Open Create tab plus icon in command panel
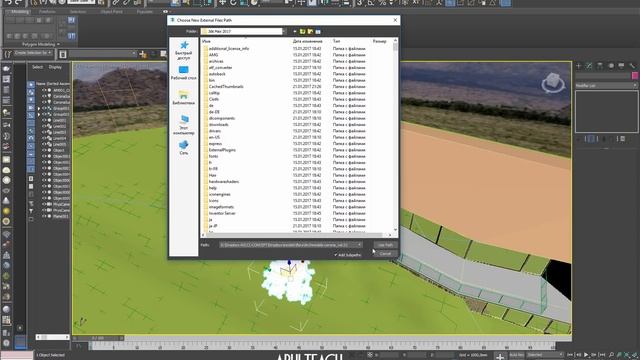The height and width of the screenshot is (360, 640). tap(578, 66)
